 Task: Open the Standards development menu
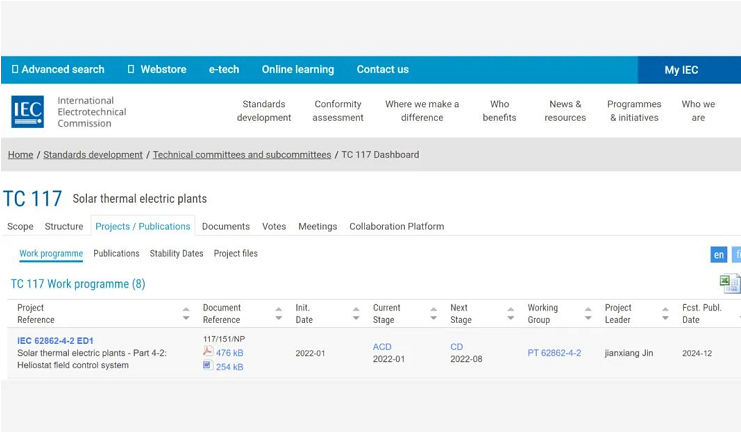click(x=264, y=111)
